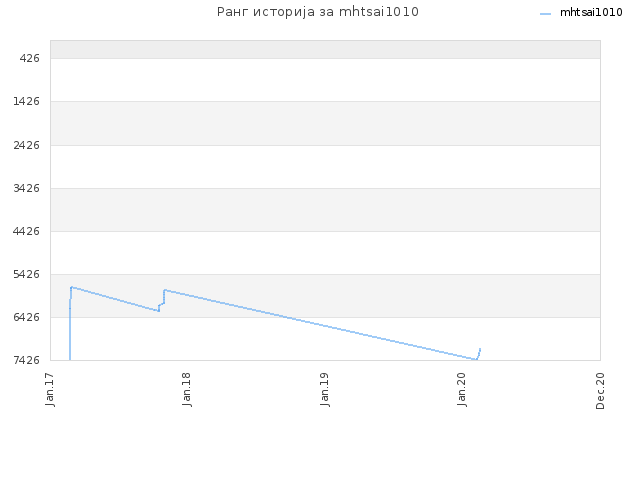Click the Jan.18 x-axis label
Viewport: 640px width, 480px height.
(187, 389)
